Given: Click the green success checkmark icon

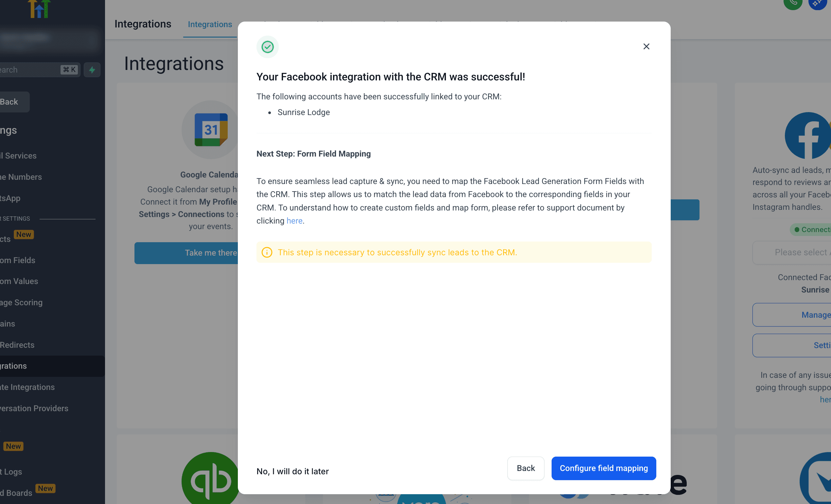Looking at the screenshot, I should pyautogui.click(x=267, y=47).
